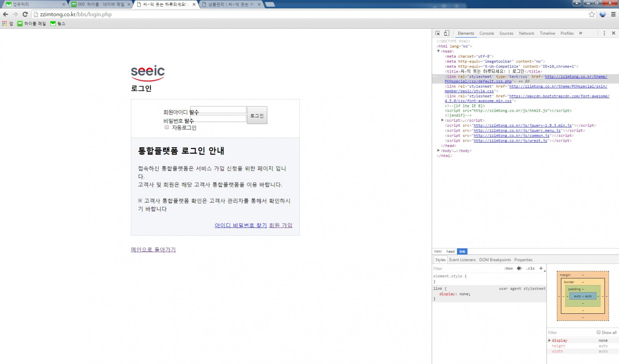Go back using the browser back arrow
This screenshot has width=619, height=364.
tap(5, 14)
